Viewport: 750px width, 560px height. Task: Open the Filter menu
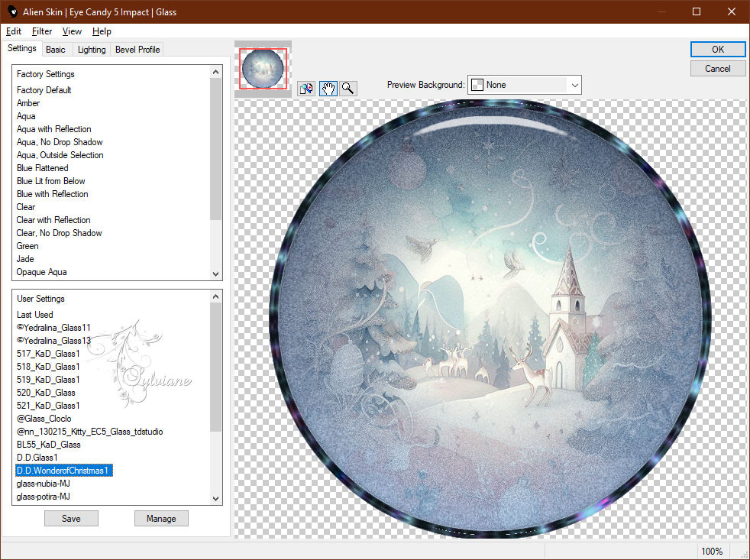41,31
